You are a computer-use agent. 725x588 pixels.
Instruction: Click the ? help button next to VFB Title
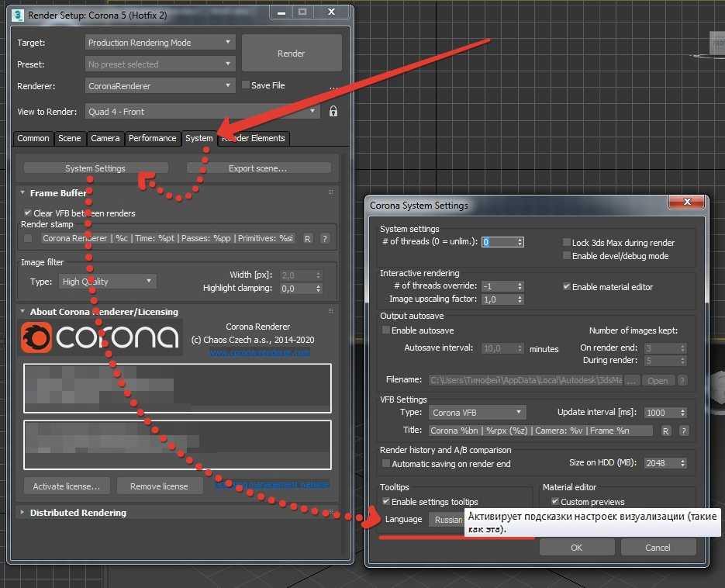pos(684,431)
